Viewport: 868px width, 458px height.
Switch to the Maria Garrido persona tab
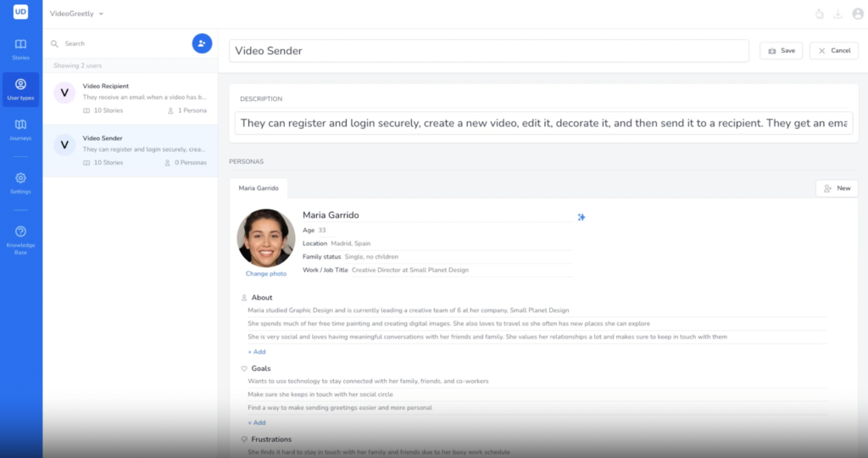coord(259,188)
